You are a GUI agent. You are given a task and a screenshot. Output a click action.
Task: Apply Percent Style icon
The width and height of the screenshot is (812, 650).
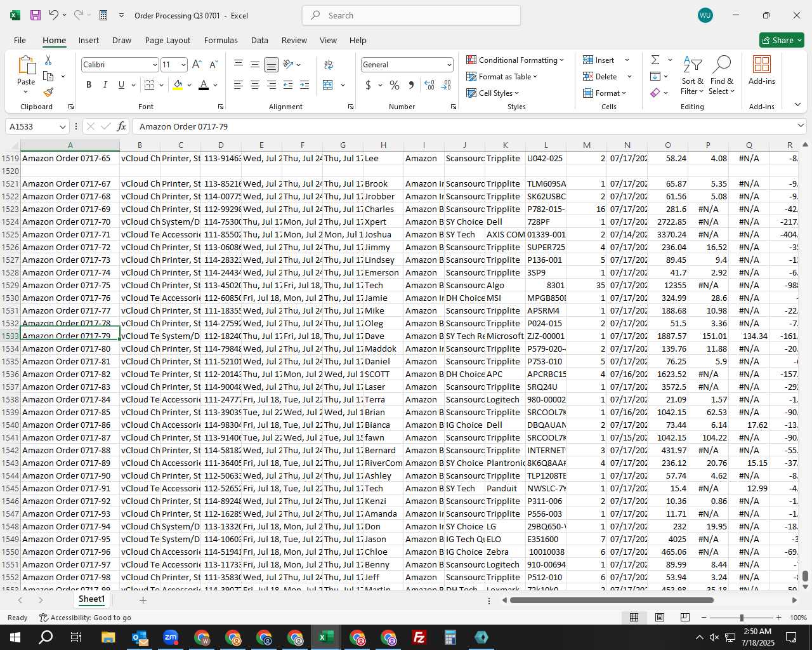coord(395,85)
